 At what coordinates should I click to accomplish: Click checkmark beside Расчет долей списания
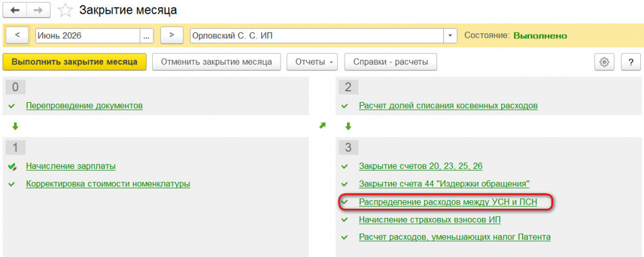click(345, 106)
